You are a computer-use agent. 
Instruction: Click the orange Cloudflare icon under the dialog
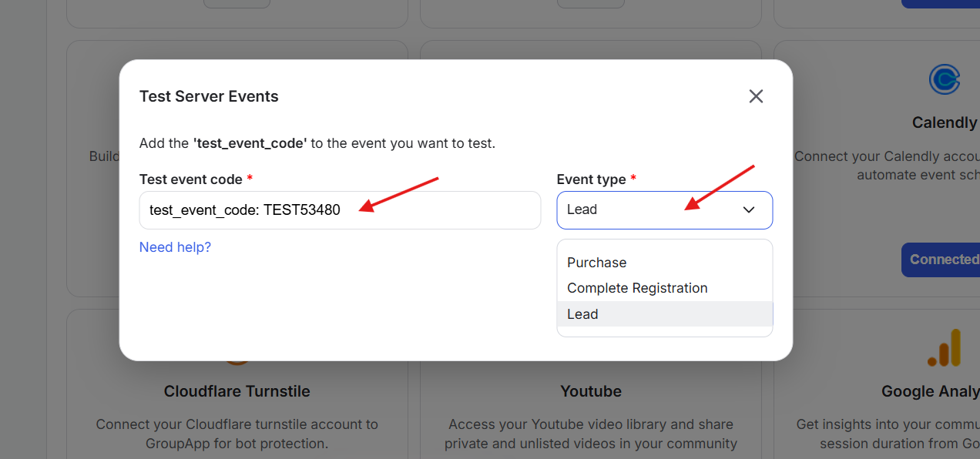tap(237, 361)
